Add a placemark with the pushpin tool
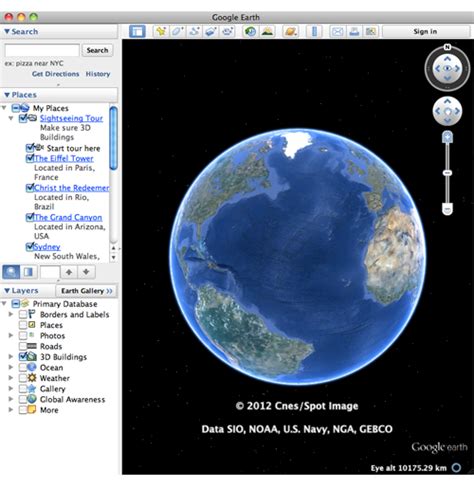 coord(161,32)
